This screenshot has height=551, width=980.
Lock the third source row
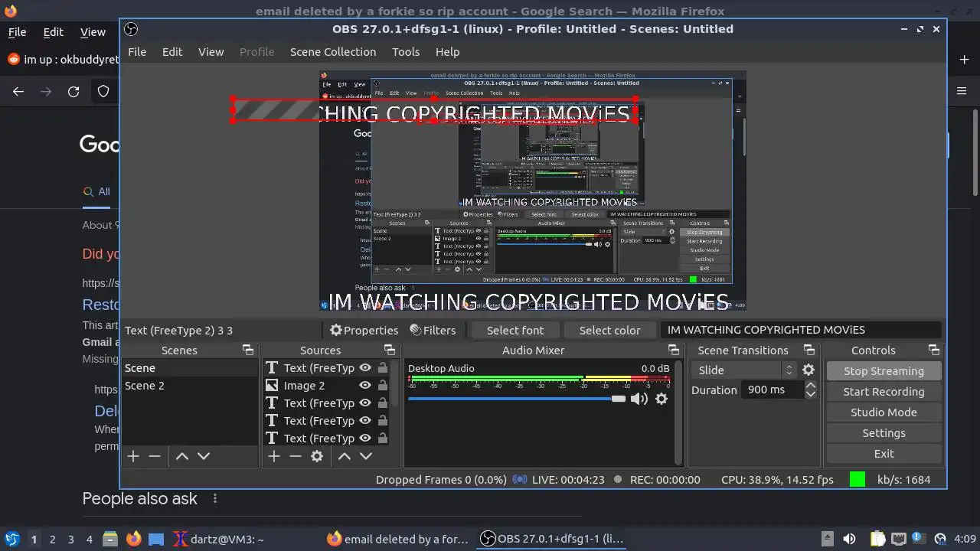[x=382, y=403]
